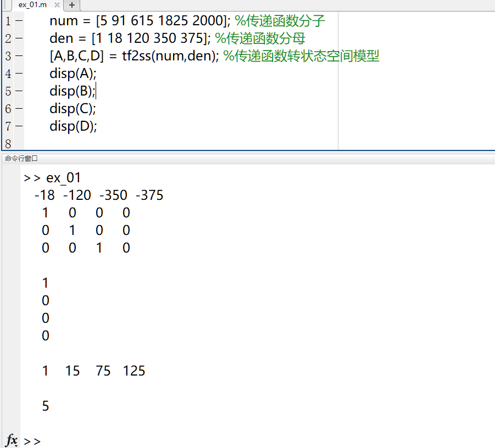Click the disp(B); statement
Viewport: 495px width, 448px height.
(73, 91)
